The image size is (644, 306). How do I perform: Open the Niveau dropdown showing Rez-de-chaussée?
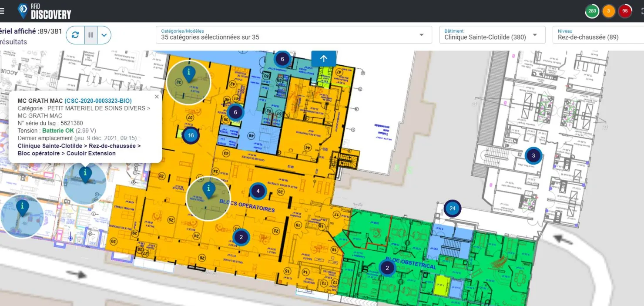[598, 35]
